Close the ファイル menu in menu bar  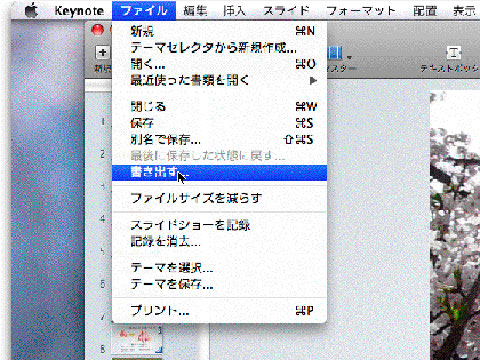pos(144,11)
